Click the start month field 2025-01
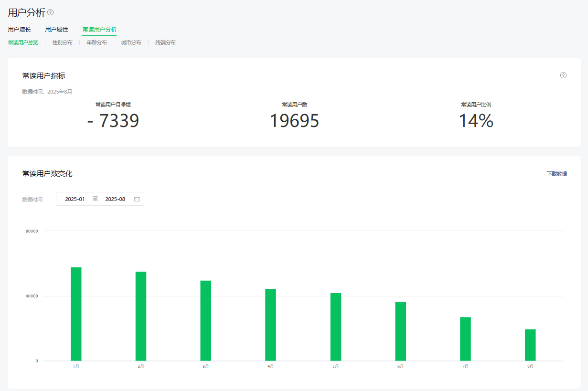The height and width of the screenshot is (391, 588). [75, 199]
